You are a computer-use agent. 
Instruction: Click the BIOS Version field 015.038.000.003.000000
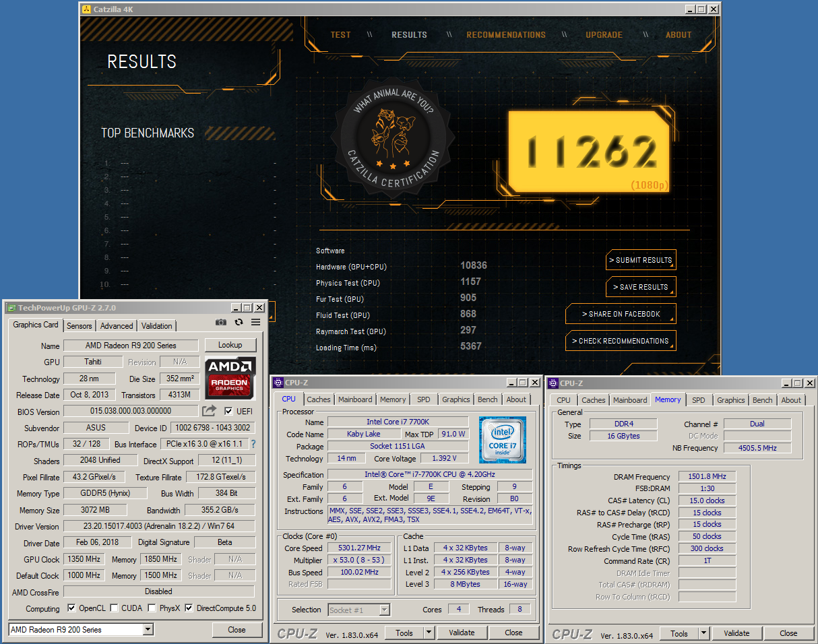131,411
